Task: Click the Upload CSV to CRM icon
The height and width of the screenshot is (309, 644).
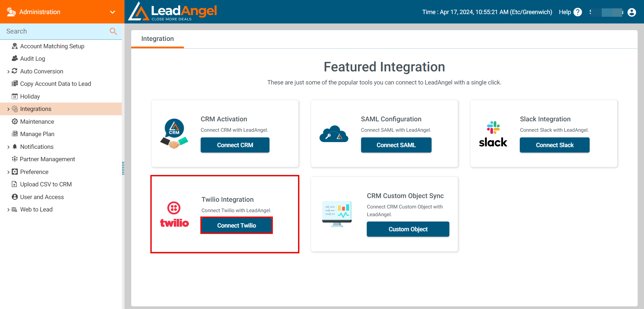Action: tap(14, 184)
